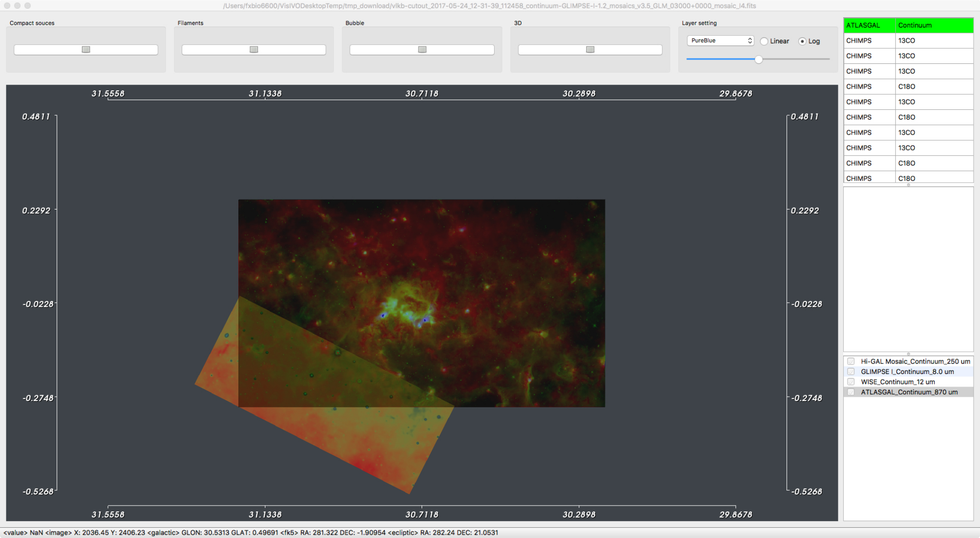The image size is (980, 538).
Task: Click the bright blue core in image
Action: 383,315
